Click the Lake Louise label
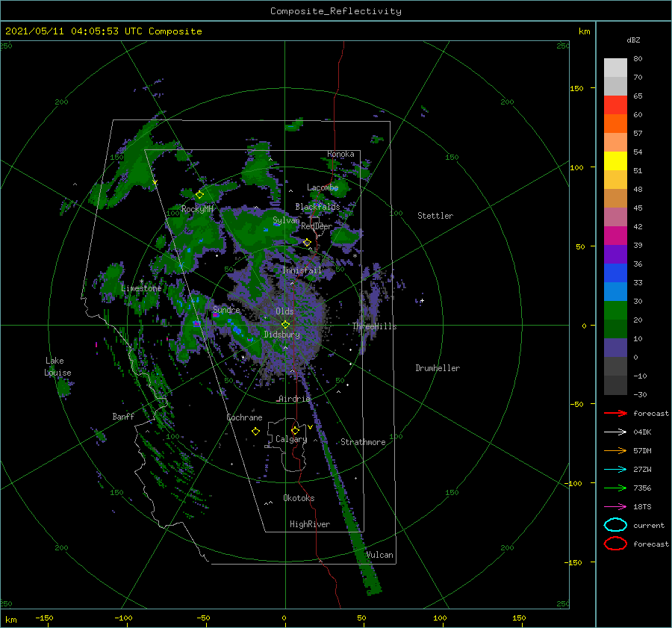The image size is (672, 628). 57,367
